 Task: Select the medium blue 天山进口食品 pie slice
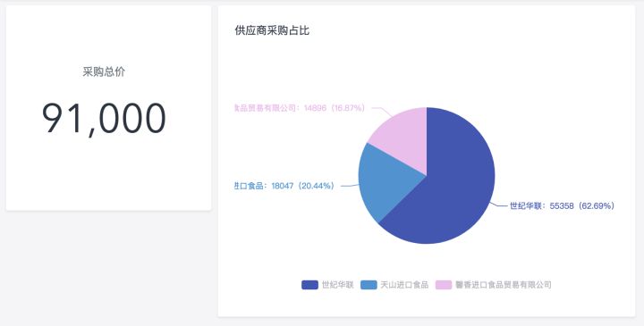coord(382,182)
